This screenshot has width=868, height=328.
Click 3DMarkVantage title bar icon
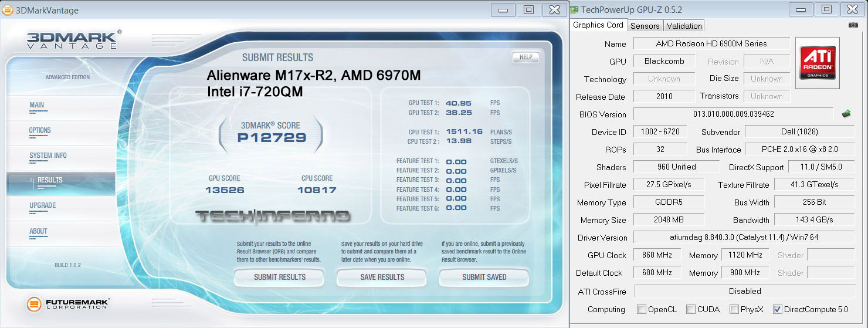pos(8,10)
